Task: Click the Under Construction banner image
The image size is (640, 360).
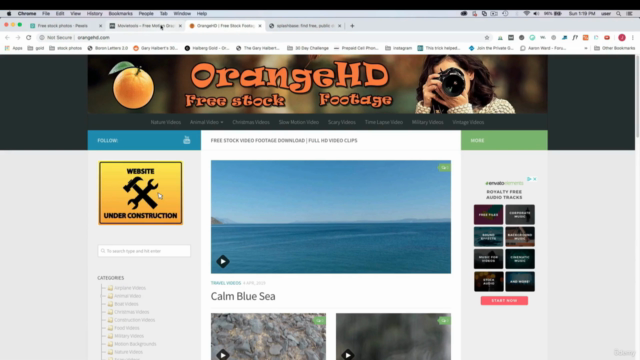Action: click(140, 193)
